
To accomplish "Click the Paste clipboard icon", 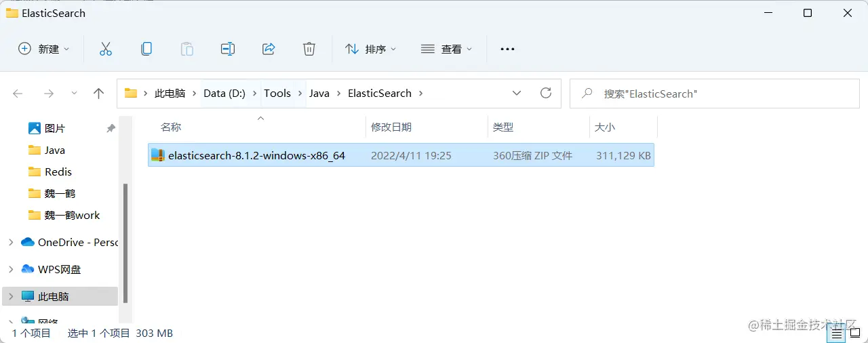I will coord(186,49).
